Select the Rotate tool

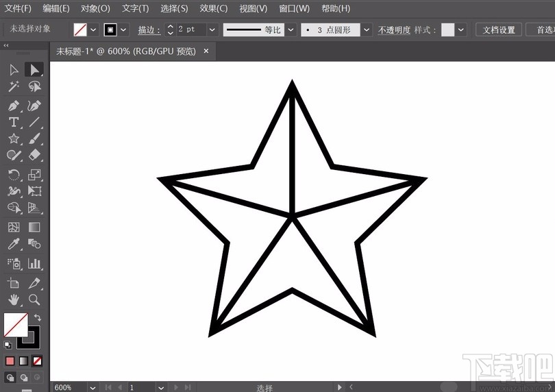(x=14, y=174)
